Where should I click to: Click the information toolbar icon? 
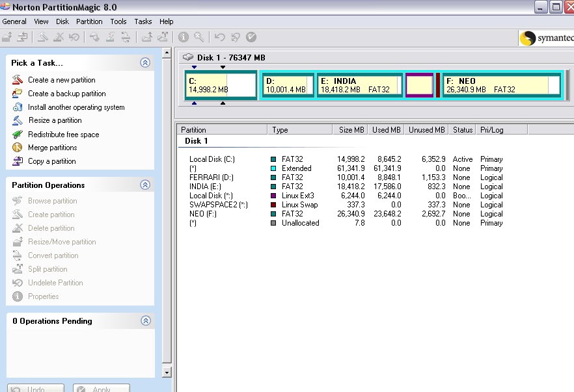pos(183,37)
